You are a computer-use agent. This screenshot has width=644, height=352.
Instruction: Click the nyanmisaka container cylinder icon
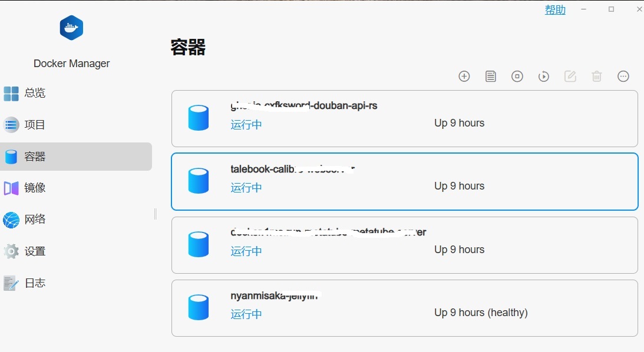(199, 307)
